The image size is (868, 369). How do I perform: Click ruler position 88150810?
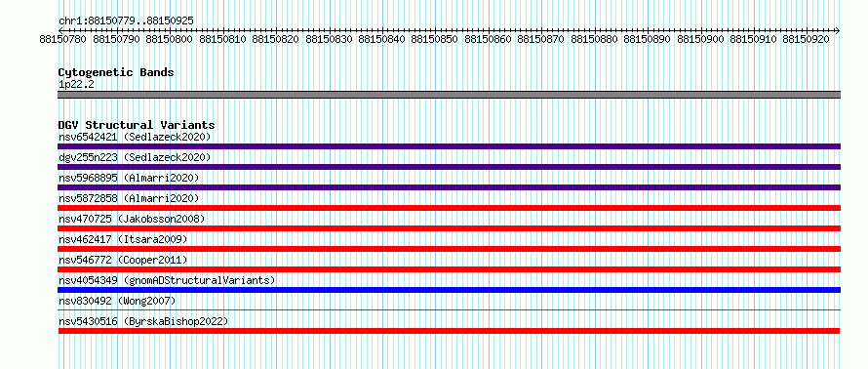tap(222, 39)
